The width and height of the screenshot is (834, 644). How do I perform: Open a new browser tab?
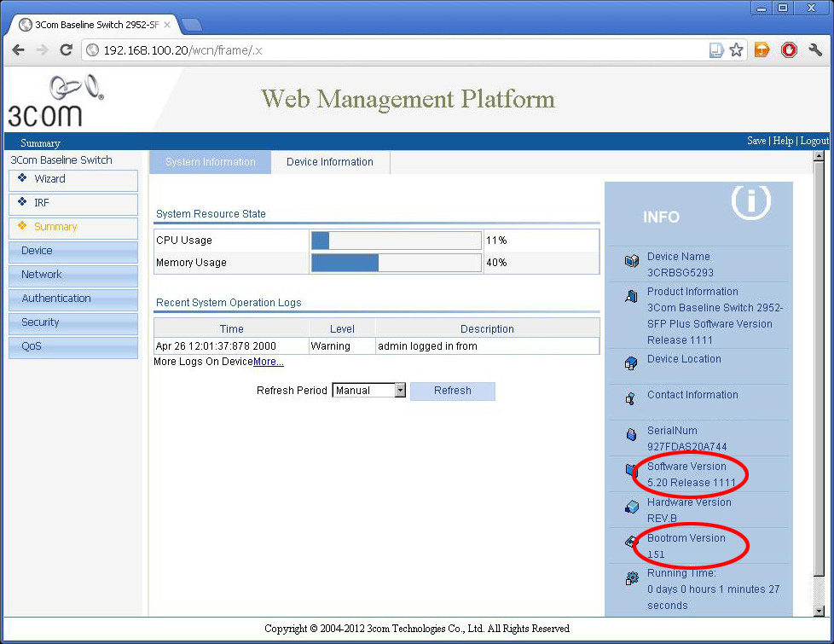click(192, 24)
